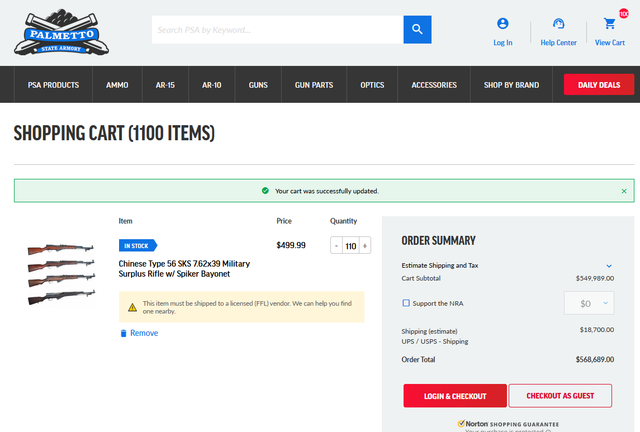
Task: Click the In Stock label
Action: [138, 245]
